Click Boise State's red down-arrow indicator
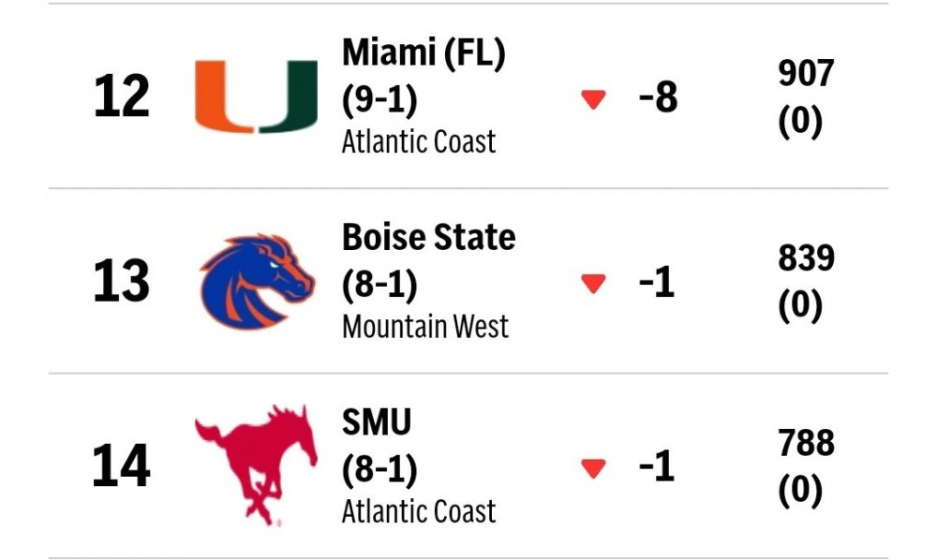937x560 pixels. [x=593, y=284]
